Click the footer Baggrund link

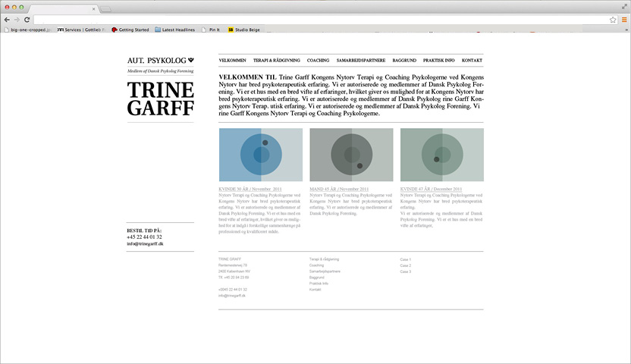pyautogui.click(x=317, y=278)
